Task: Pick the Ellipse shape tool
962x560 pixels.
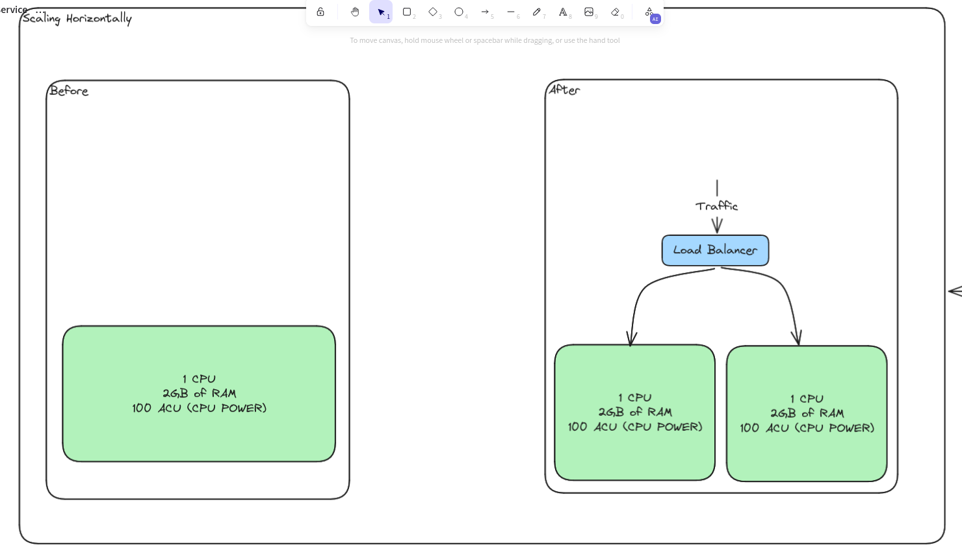Action: click(459, 12)
